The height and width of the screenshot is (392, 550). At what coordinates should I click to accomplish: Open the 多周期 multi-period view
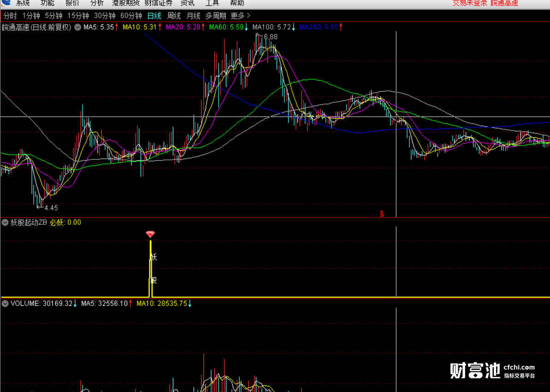point(215,16)
